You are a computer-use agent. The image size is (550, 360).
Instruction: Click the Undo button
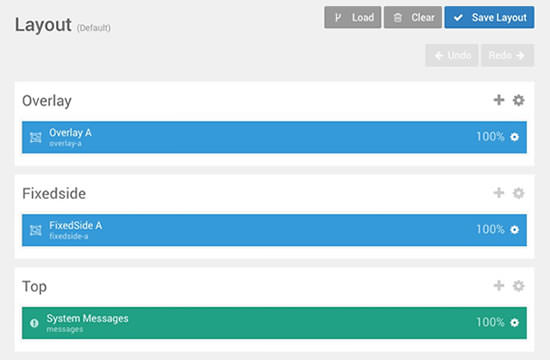(452, 55)
